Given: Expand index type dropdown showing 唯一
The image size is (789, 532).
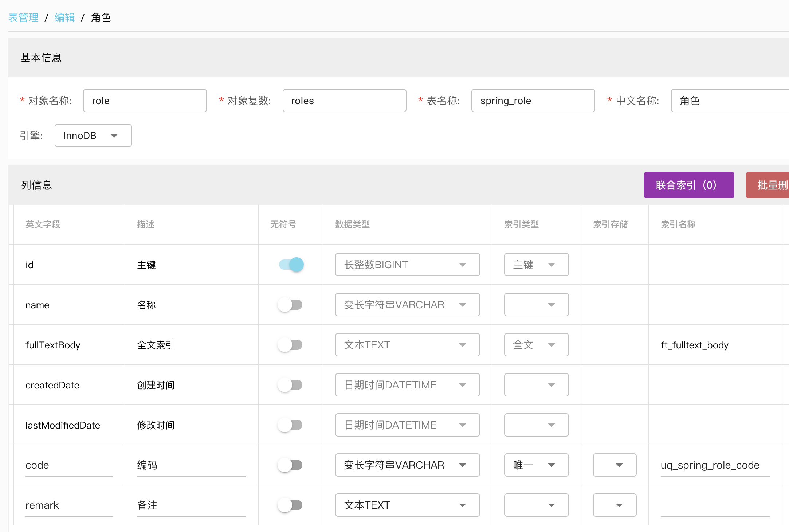Looking at the screenshot, I should click(x=536, y=465).
